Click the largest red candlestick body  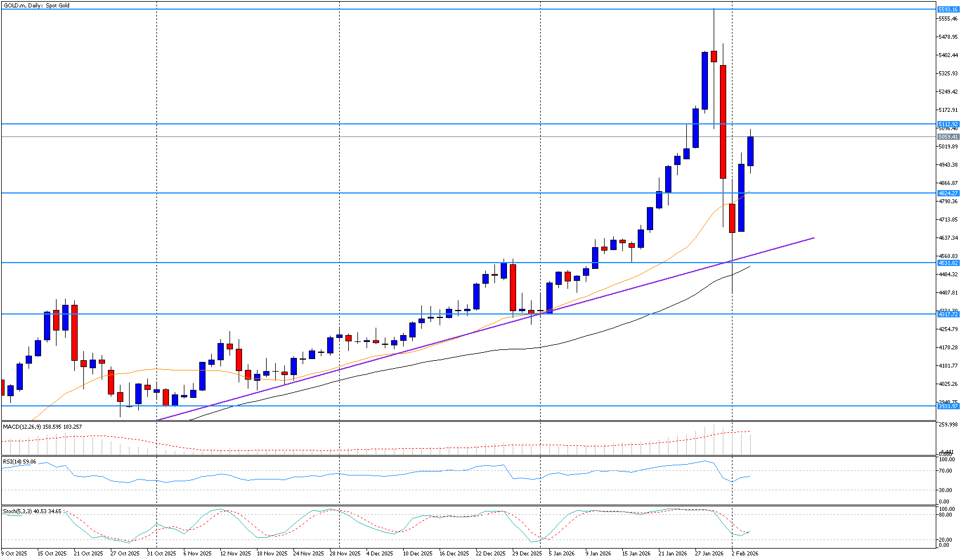723,122
